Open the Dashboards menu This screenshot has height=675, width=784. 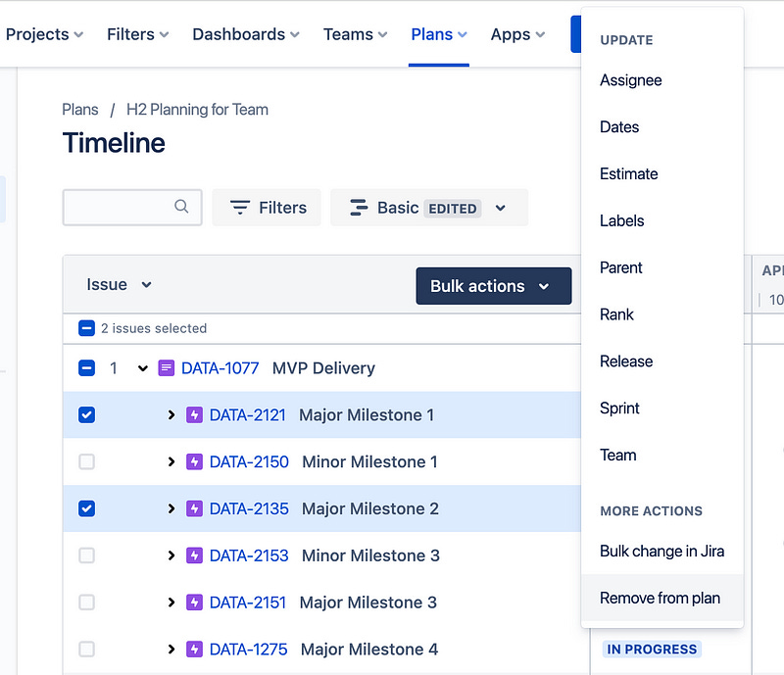[246, 34]
